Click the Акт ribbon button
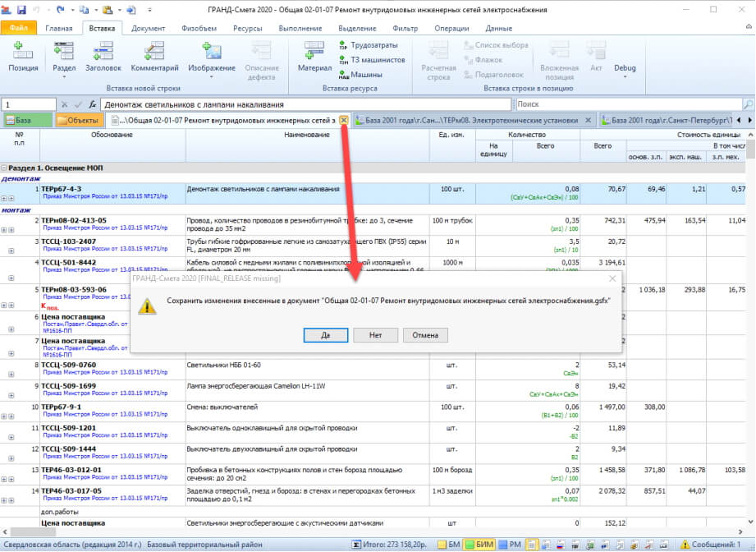Screen dimensions: 756x552 click(x=596, y=57)
